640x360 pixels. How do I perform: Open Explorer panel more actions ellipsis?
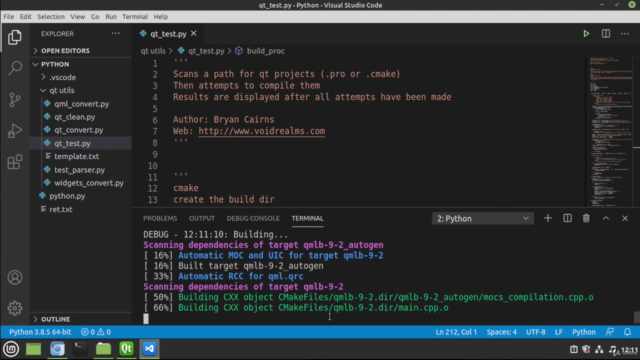[x=116, y=33]
